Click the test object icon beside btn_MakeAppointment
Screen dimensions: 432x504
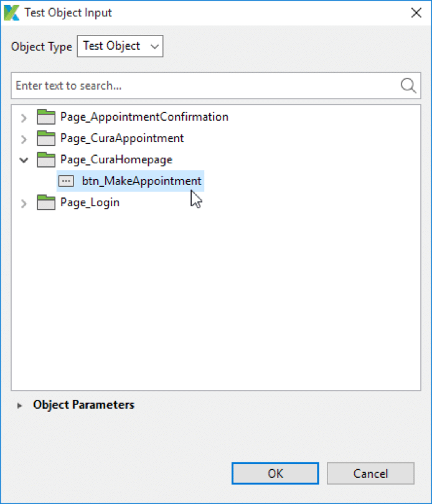(67, 181)
